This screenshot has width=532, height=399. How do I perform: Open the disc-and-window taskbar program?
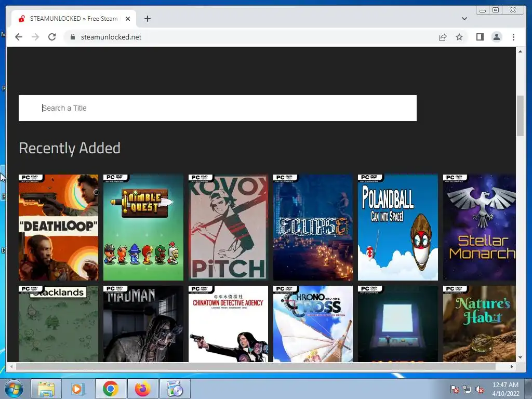pos(175,389)
